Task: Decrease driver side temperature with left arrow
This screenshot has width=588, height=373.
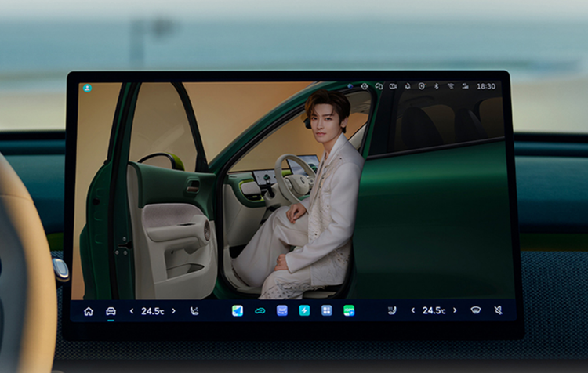Action: pyautogui.click(x=132, y=311)
